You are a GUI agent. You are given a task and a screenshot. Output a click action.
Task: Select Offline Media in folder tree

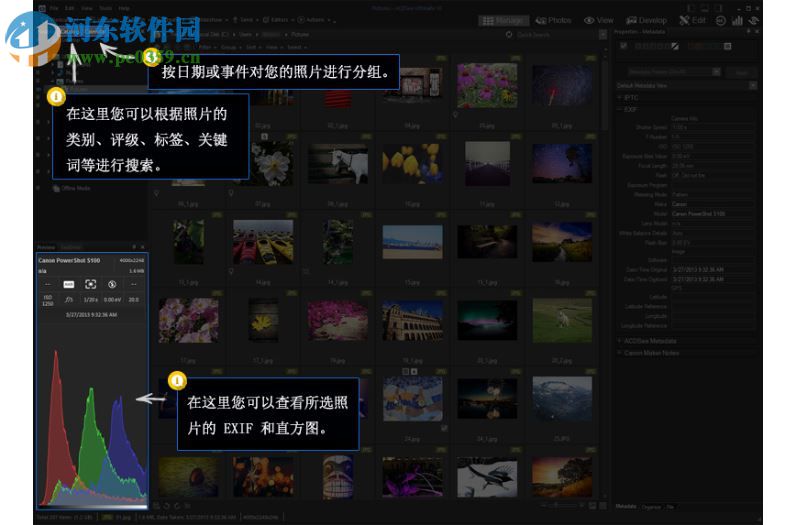click(x=71, y=188)
